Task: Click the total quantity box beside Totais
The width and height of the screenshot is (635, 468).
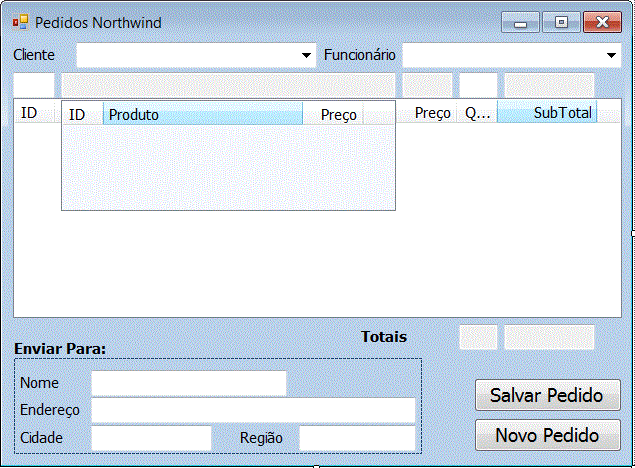Action: click(478, 337)
